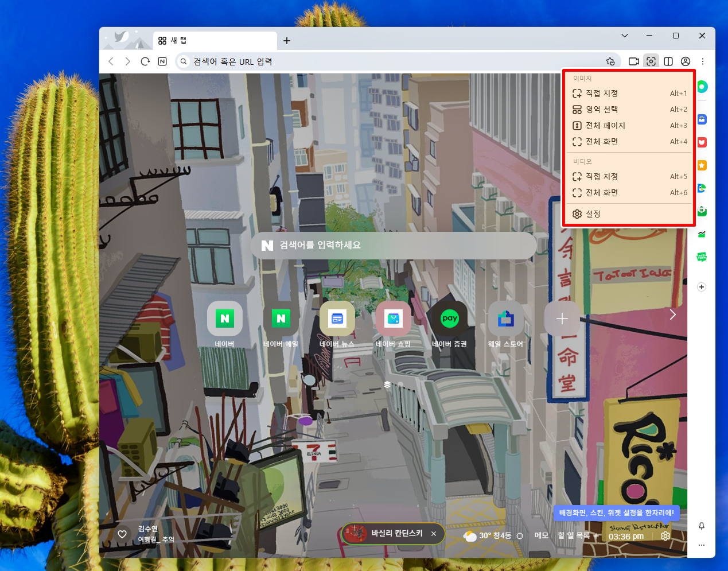Record video 전체 화면 (Alt+6)
Screen dimensions: 728x571
coord(629,193)
